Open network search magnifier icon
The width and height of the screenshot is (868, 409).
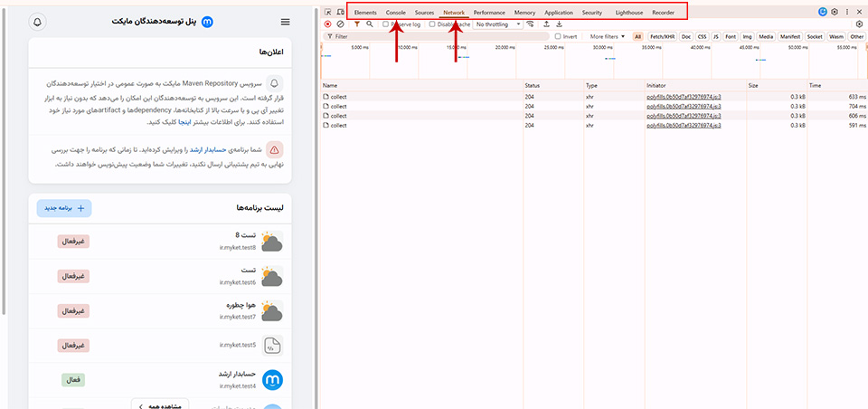pos(369,24)
